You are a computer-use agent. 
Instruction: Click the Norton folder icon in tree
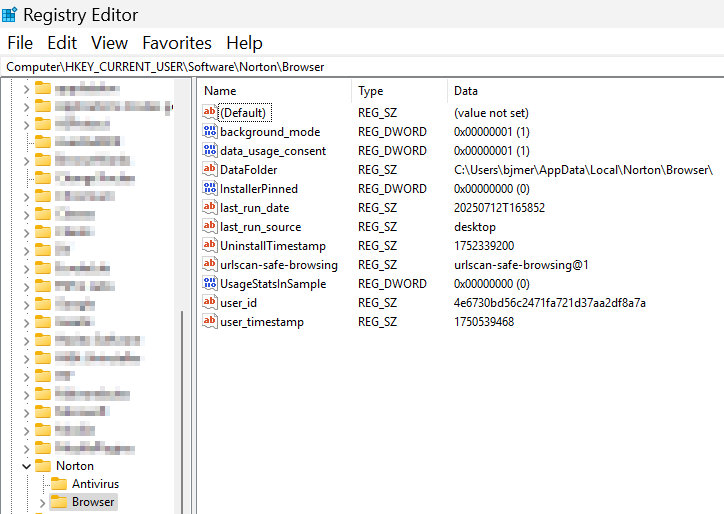pyautogui.click(x=43, y=466)
